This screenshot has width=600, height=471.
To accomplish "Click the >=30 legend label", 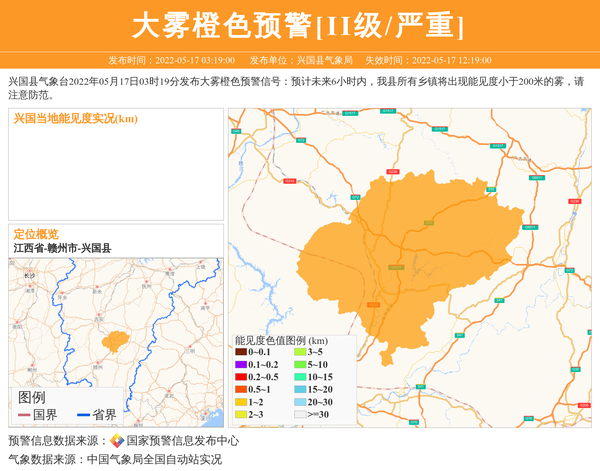I will 318,414.
